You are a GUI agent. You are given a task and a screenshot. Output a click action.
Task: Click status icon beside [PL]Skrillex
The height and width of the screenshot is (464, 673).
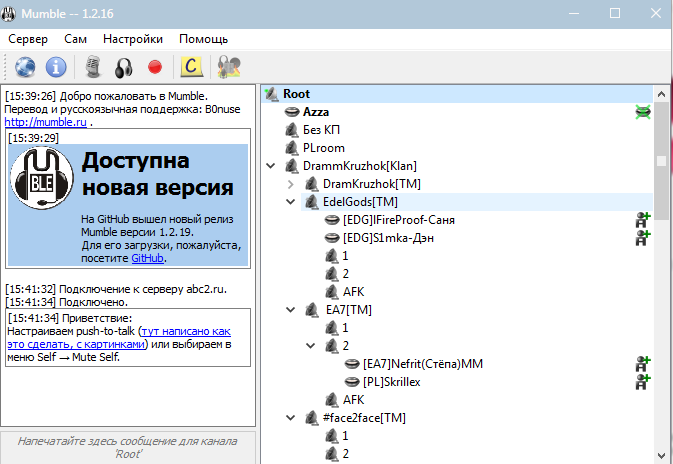pyautogui.click(x=643, y=382)
